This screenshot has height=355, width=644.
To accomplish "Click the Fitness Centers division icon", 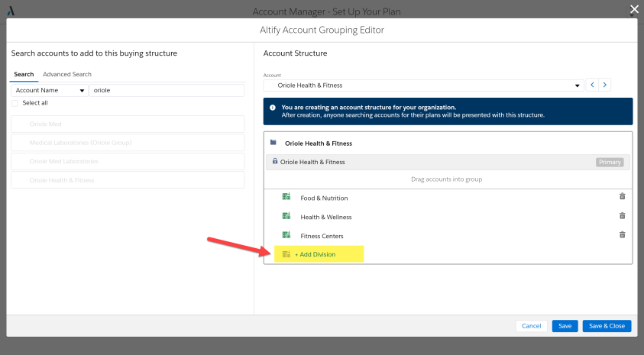I will [x=286, y=234].
